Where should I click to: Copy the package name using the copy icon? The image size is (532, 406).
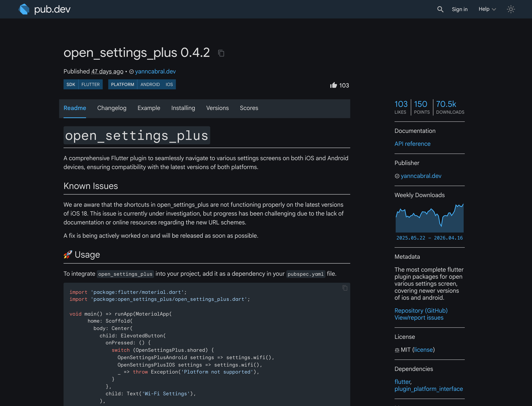[221, 53]
